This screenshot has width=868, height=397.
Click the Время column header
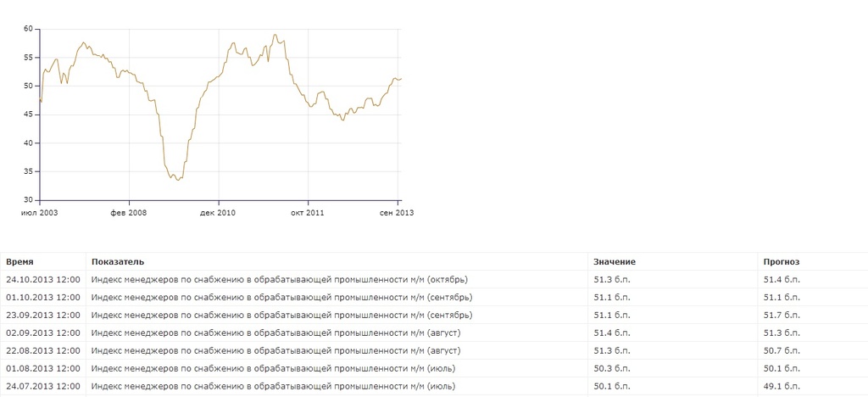[x=19, y=262]
